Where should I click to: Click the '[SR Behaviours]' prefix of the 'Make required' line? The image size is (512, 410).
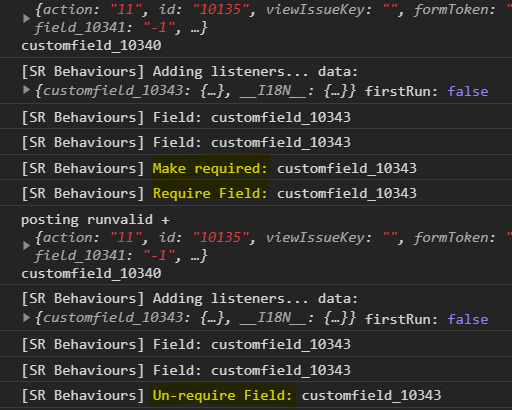(83, 168)
